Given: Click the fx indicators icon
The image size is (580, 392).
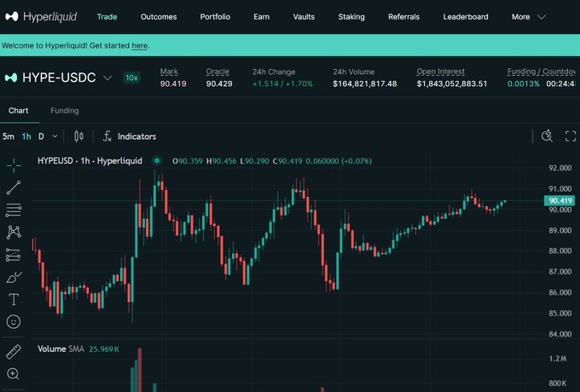Looking at the screenshot, I should [x=107, y=136].
